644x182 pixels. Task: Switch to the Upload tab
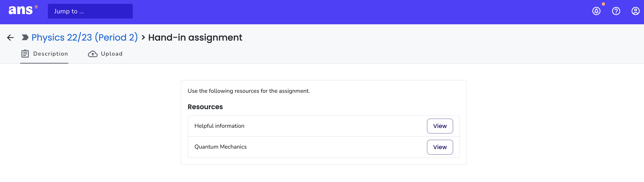(111, 54)
